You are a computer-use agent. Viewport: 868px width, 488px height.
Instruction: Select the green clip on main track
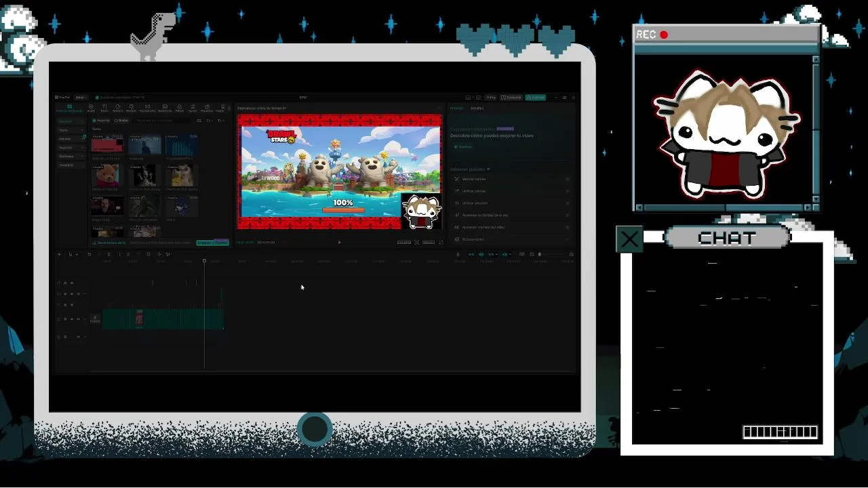point(163,319)
